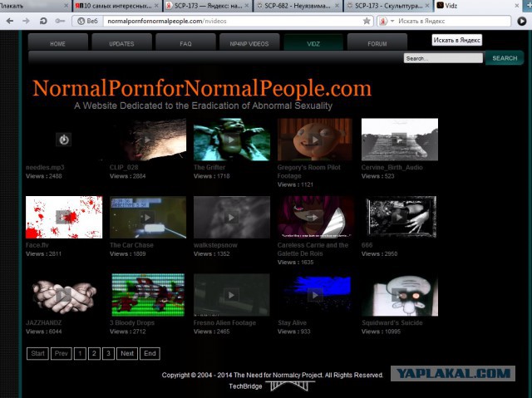Click pagination Next button
The image size is (532, 398).
127,353
